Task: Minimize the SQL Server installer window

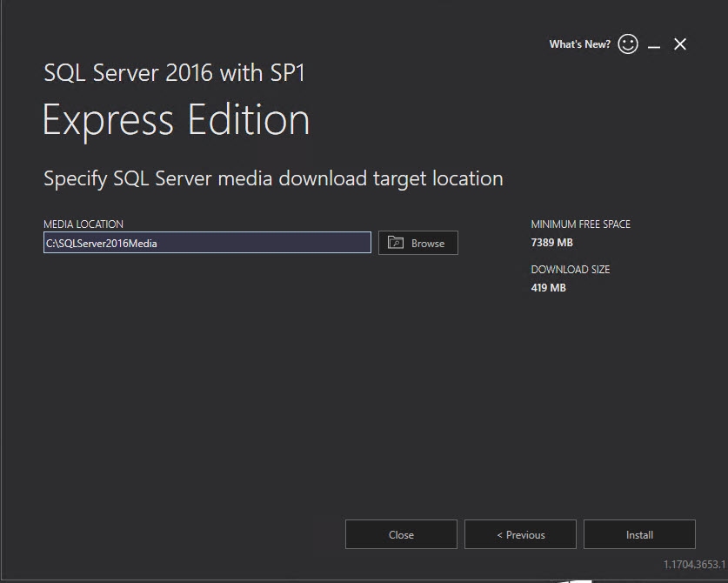Action: 654,45
